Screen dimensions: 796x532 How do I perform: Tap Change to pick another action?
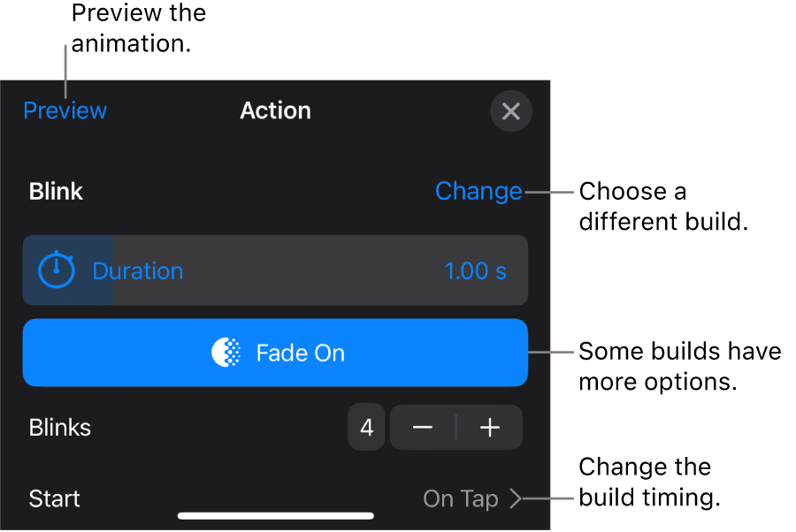478,191
